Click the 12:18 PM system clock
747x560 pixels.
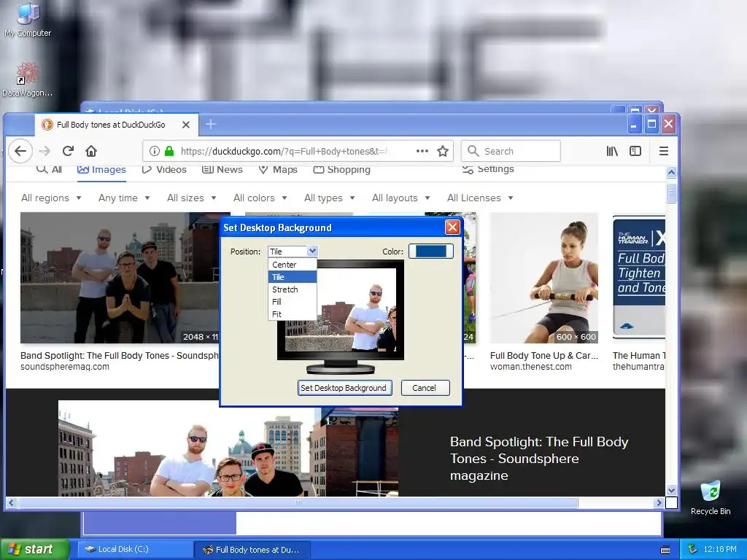coord(720,550)
